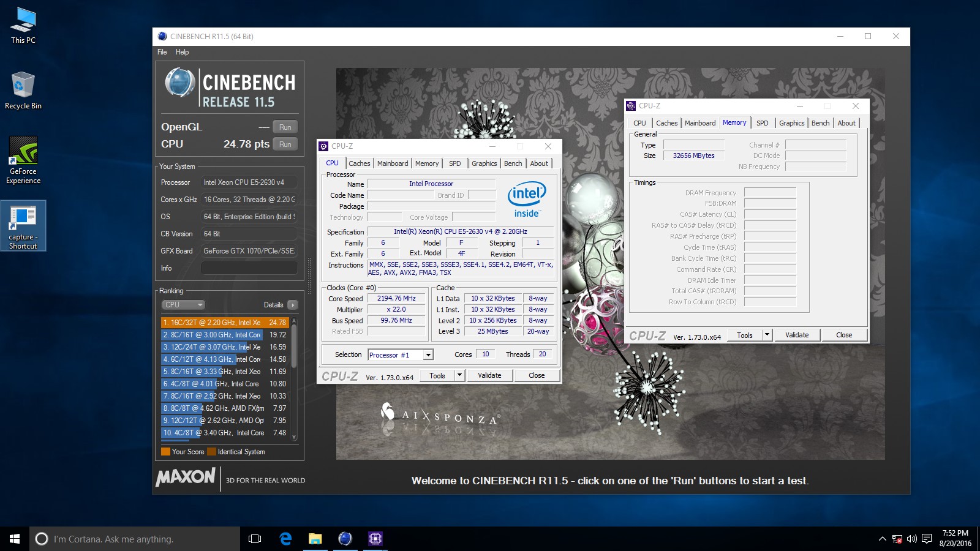Open network status tray icon
Screen dimensions: 980x551
(x=897, y=539)
